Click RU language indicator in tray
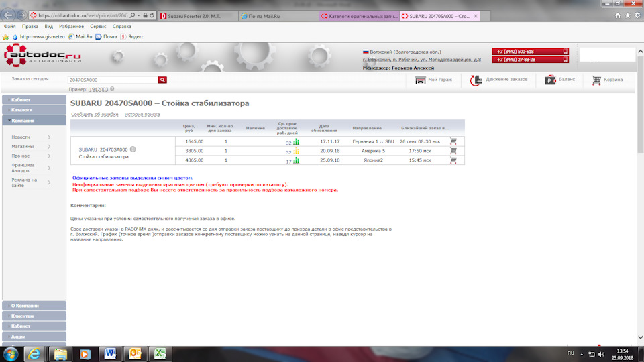644x362 pixels. point(570,353)
